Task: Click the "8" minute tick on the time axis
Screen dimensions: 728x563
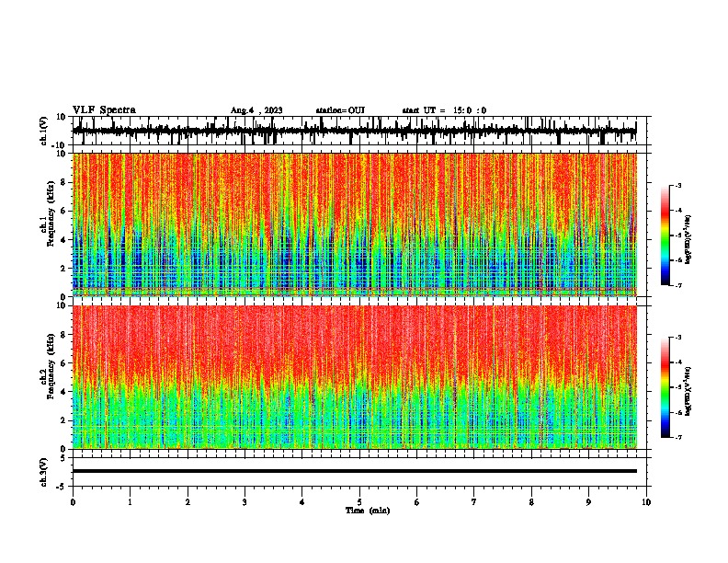Action: click(x=531, y=502)
